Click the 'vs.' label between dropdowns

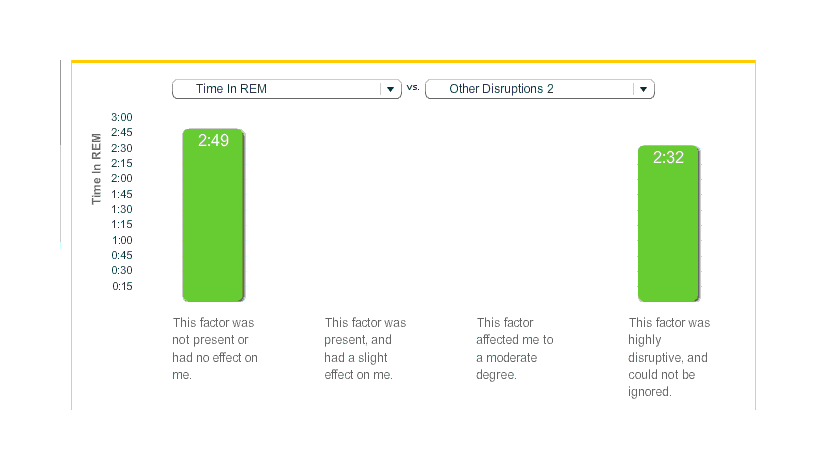[413, 87]
